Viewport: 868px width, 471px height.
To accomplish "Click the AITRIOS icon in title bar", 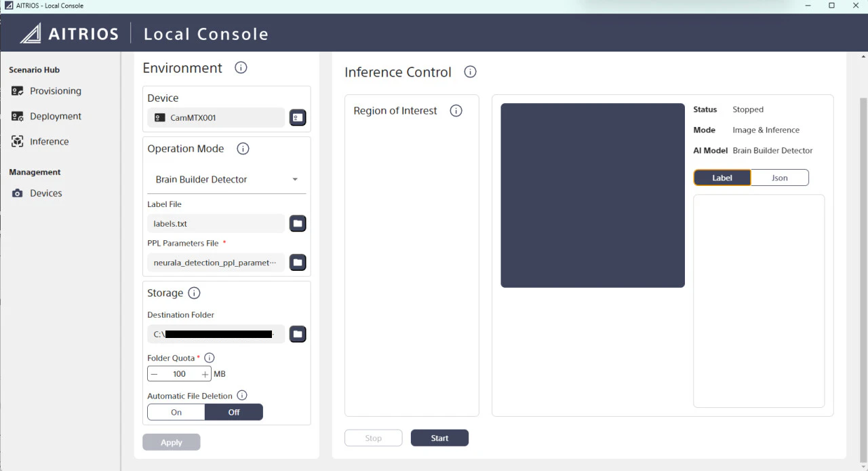I will (9, 5).
